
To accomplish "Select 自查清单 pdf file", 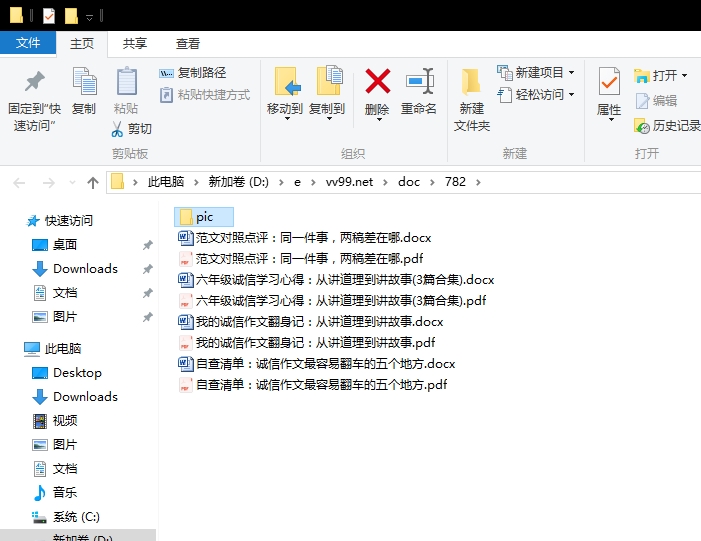I will (312, 385).
